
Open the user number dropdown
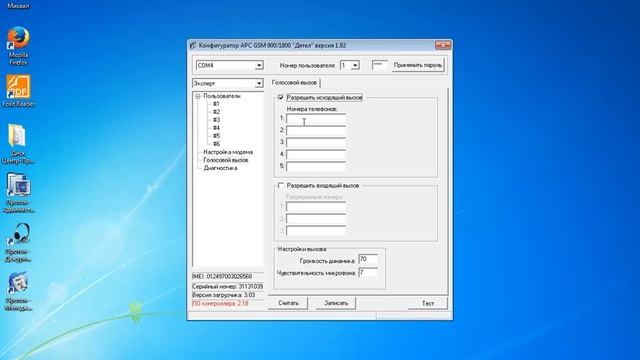pyautogui.click(x=355, y=65)
